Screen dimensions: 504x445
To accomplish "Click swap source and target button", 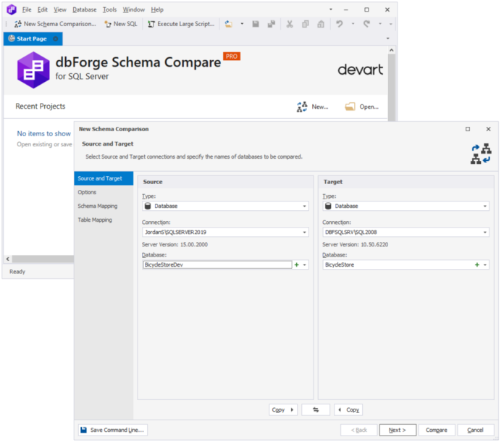I will pos(316,409).
